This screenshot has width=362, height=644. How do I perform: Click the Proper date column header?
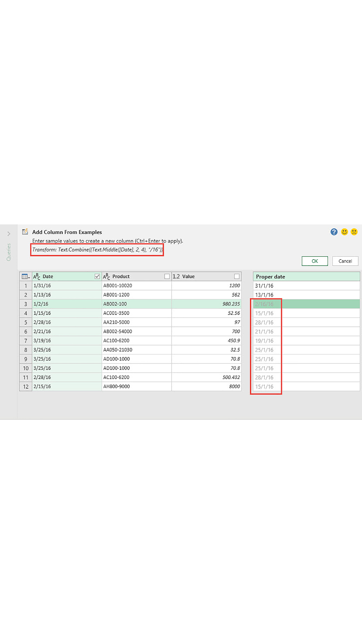pos(306,276)
